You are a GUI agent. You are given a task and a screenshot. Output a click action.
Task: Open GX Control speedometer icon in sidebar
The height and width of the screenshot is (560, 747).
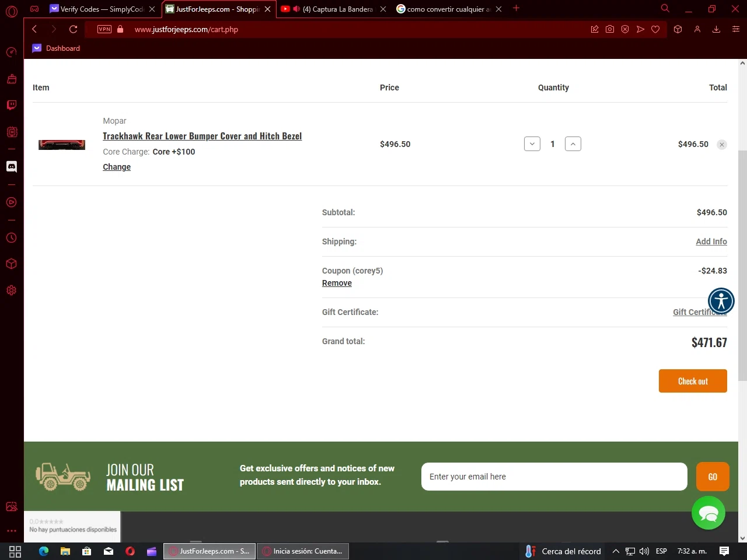11,52
